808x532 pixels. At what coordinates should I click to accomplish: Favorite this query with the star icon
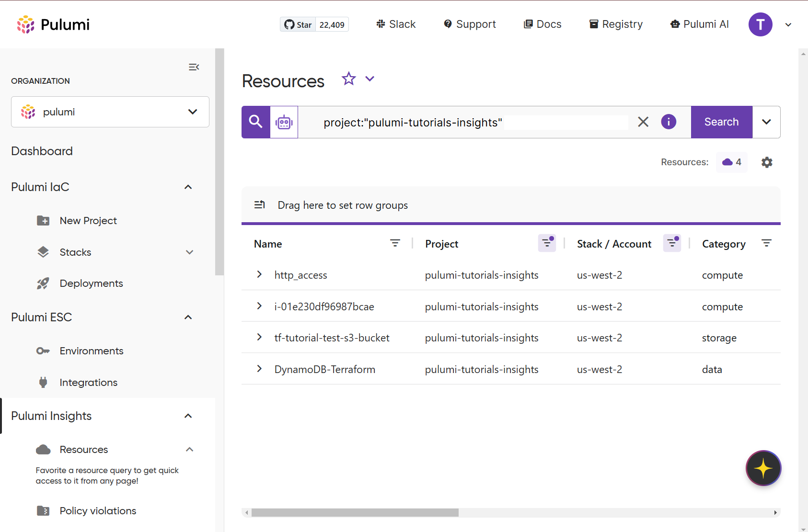(349, 79)
